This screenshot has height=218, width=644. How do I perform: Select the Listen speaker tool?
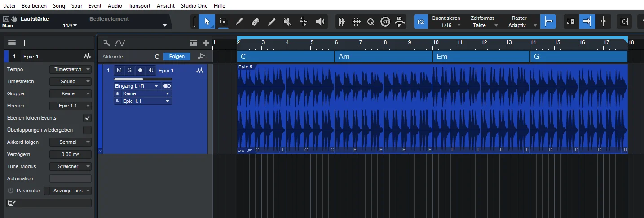pos(320,22)
